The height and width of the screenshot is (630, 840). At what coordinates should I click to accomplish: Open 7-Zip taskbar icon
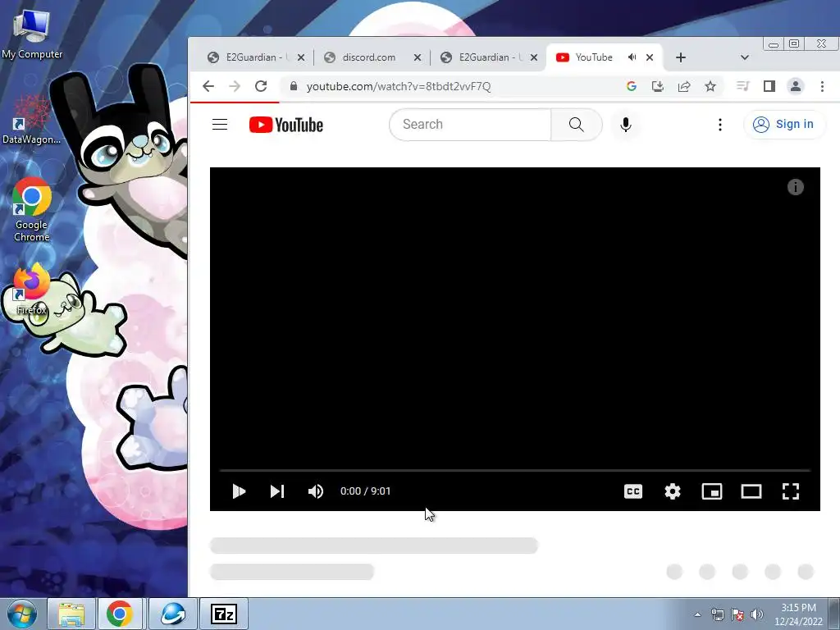click(224, 614)
